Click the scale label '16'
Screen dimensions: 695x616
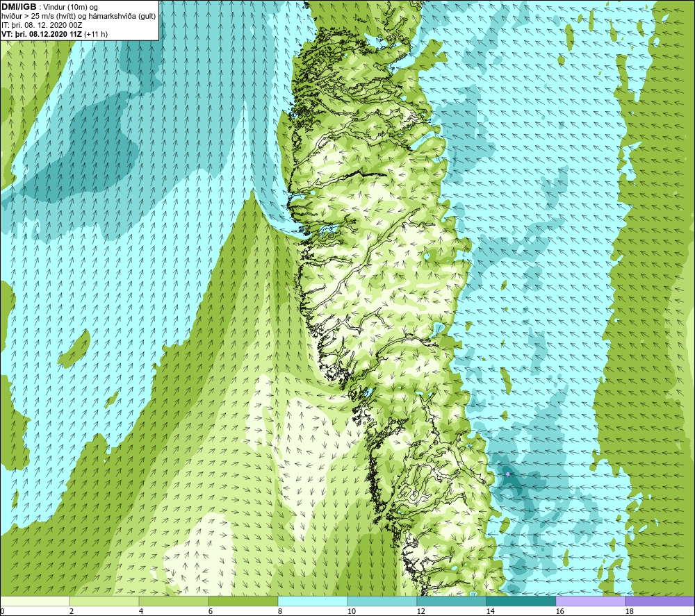[559, 612]
